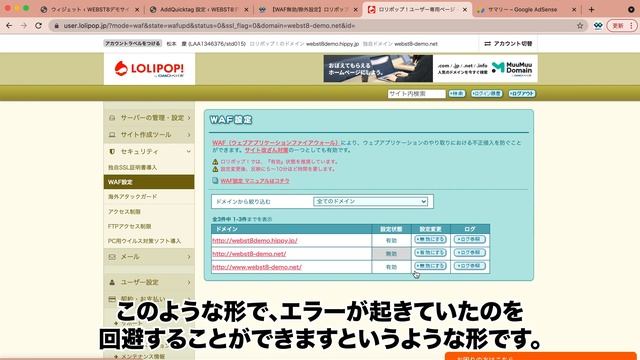The image size is (640, 360).
Task: Open the browser menu next to 更新
Action: point(631,26)
